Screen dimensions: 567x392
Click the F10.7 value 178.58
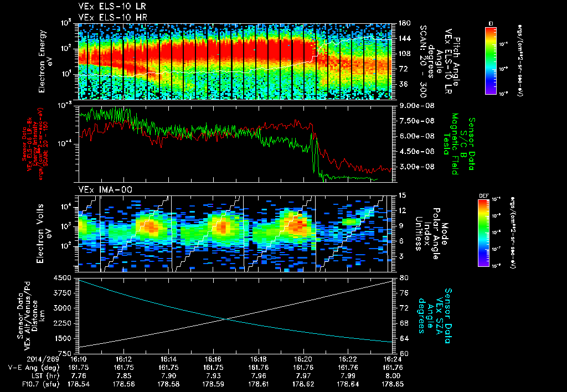coord(168,384)
